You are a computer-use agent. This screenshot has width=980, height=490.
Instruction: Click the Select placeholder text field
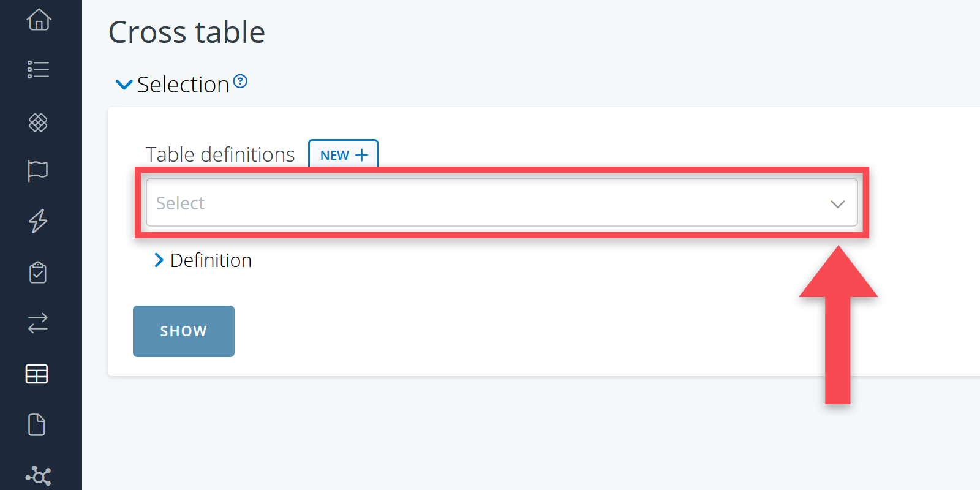coord(181,203)
